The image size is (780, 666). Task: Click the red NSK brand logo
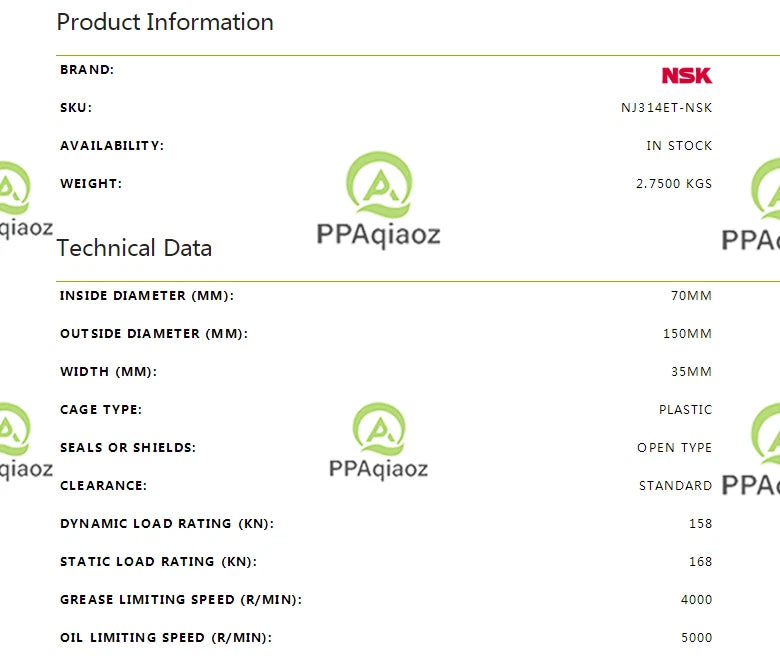tap(686, 76)
